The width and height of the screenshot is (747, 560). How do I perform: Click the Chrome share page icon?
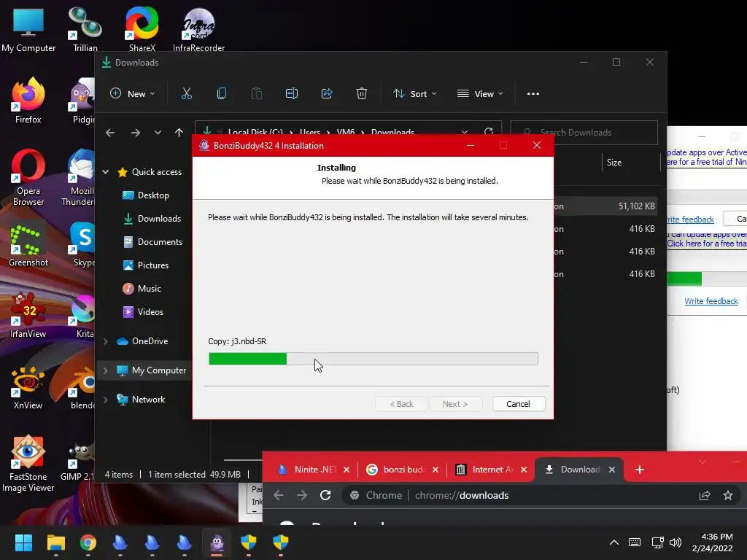(x=705, y=495)
